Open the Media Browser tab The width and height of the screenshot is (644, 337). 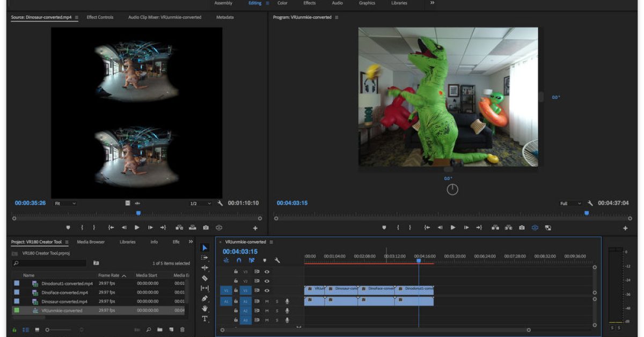click(91, 242)
